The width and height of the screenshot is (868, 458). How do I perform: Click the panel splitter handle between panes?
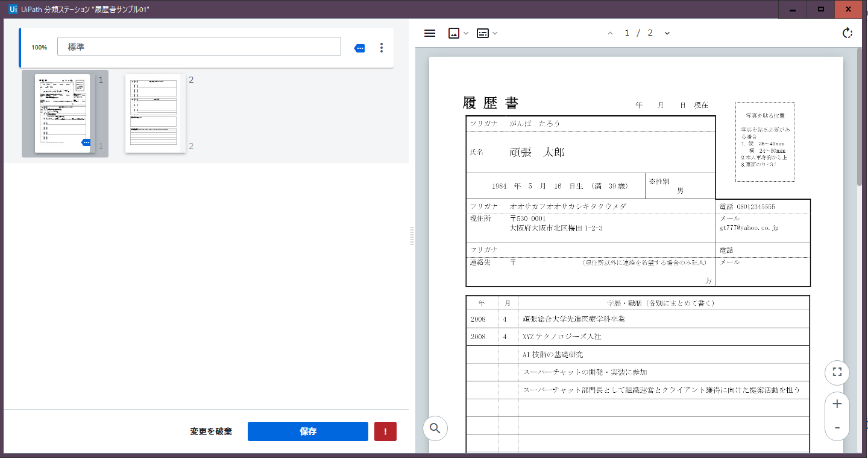coord(412,236)
